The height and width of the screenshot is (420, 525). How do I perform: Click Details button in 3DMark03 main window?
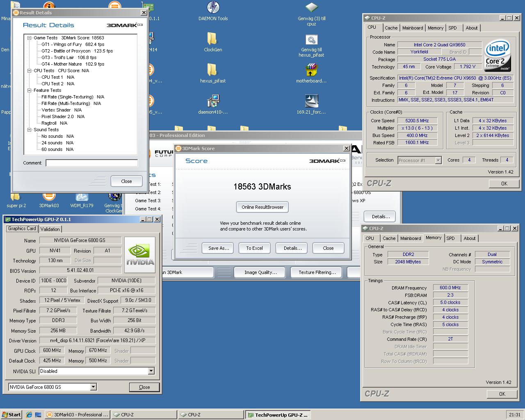pos(381,217)
